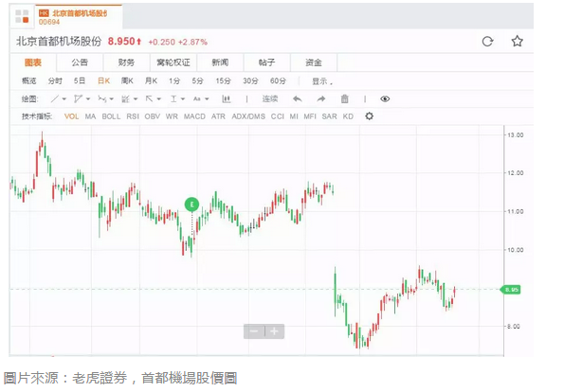Select the arrow drawing tool
This screenshot has height=392, width=564.
(x=149, y=98)
